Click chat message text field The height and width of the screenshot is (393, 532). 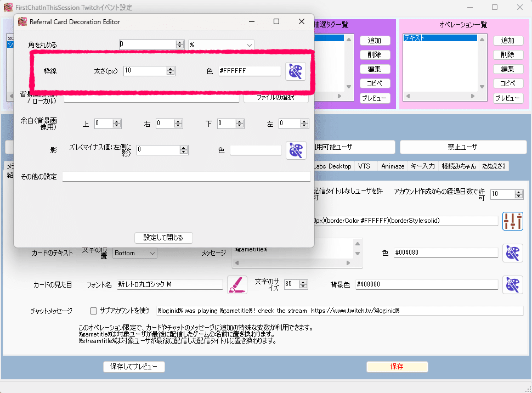click(x=339, y=311)
